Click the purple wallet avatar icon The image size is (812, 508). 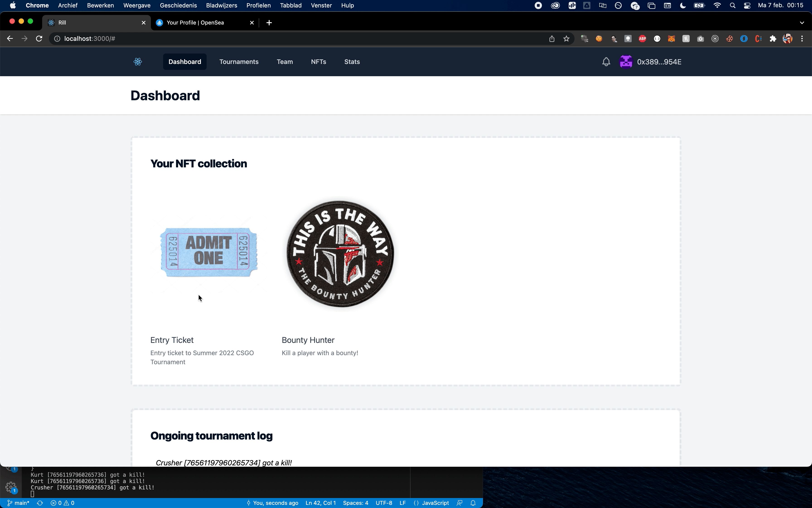tap(626, 62)
